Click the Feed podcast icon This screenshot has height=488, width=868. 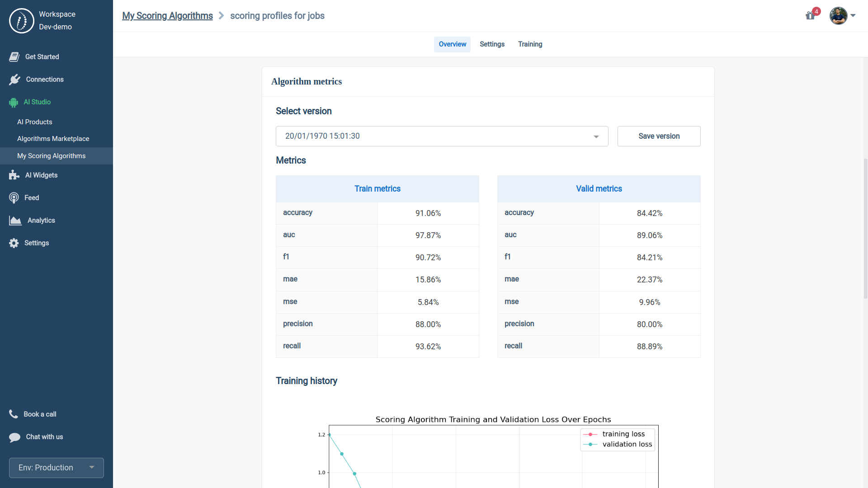(14, 198)
